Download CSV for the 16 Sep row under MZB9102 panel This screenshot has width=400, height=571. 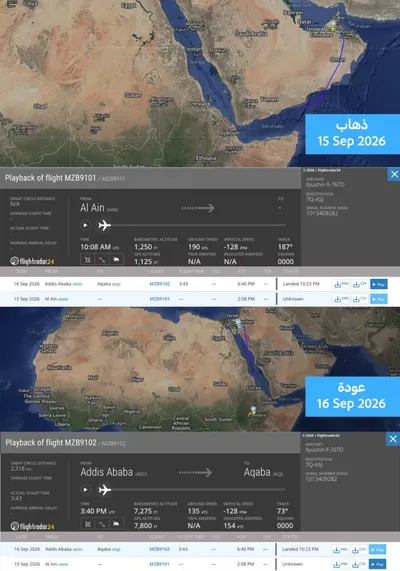click(360, 549)
